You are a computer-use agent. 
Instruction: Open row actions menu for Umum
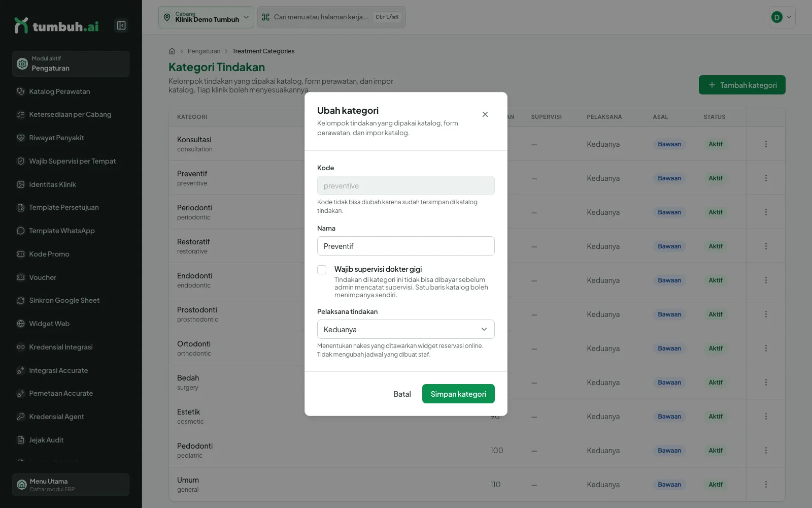coord(766,485)
